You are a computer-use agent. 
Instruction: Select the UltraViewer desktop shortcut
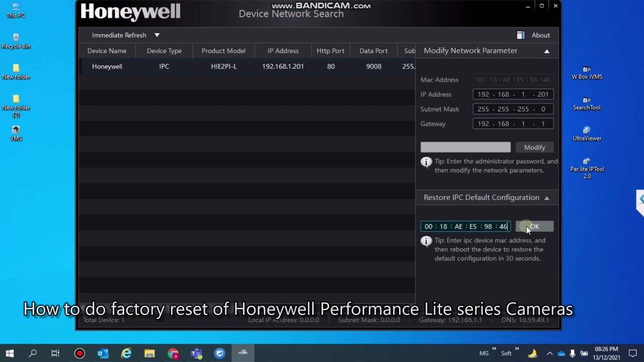[x=587, y=134]
